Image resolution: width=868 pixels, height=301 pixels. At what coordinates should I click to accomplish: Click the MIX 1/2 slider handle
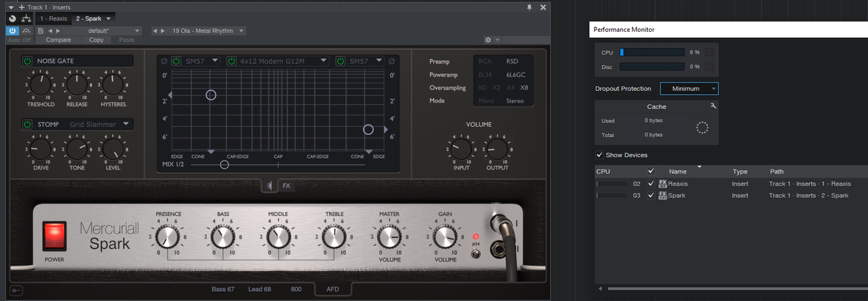224,164
